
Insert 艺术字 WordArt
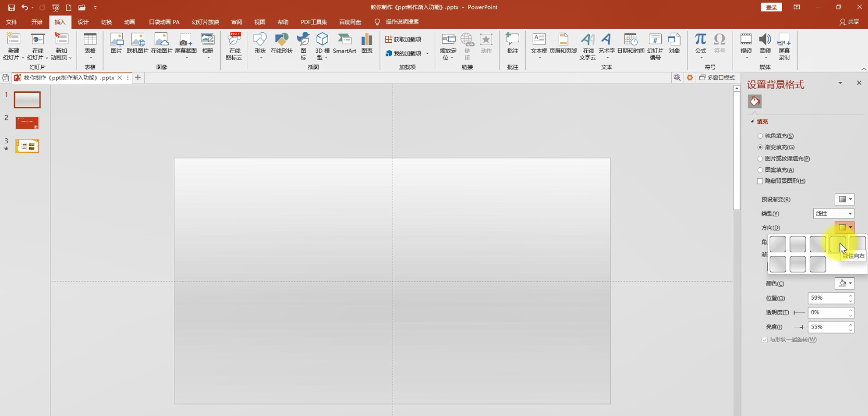click(606, 46)
